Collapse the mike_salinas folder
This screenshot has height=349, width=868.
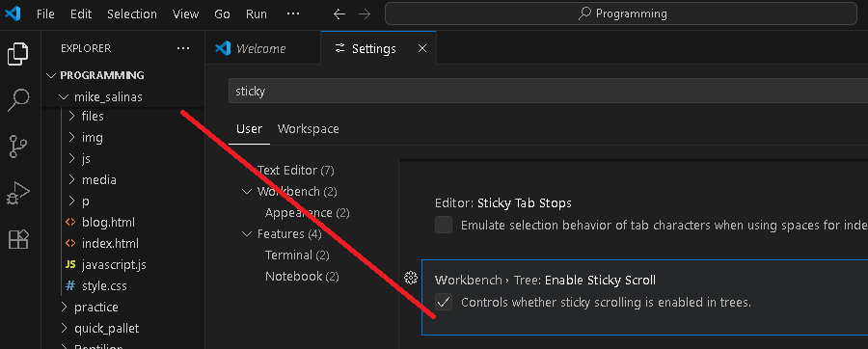point(64,96)
